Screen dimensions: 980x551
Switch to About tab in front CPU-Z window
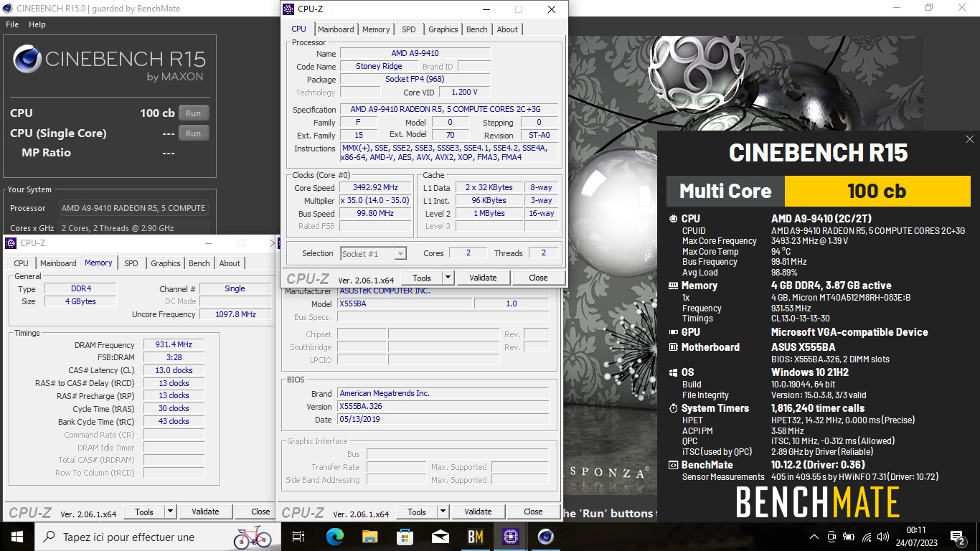coord(507,29)
